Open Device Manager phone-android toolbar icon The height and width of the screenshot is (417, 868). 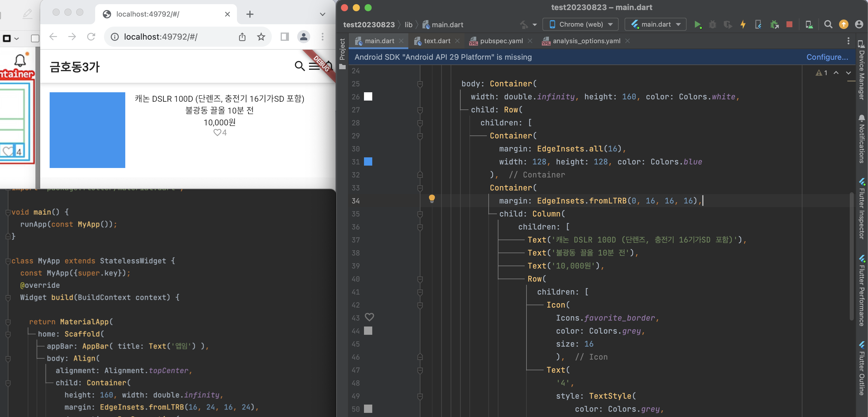809,25
